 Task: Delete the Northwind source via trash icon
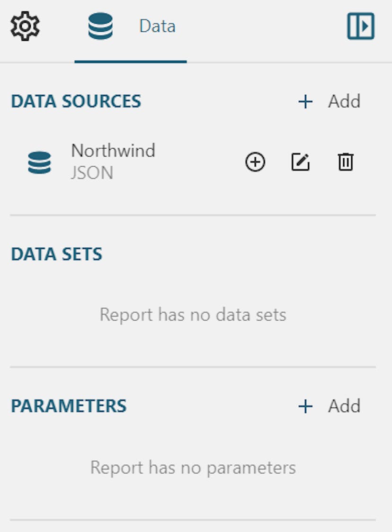(x=345, y=162)
